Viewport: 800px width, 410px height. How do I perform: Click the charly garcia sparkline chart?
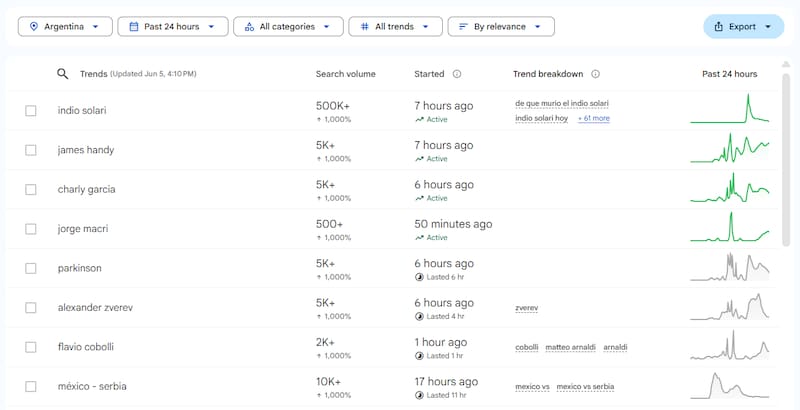tap(730, 188)
